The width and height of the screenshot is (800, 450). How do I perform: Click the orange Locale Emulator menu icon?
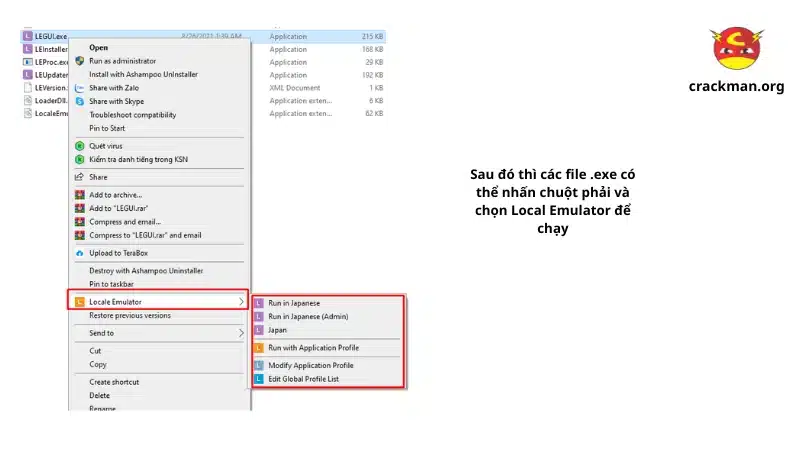click(x=80, y=302)
